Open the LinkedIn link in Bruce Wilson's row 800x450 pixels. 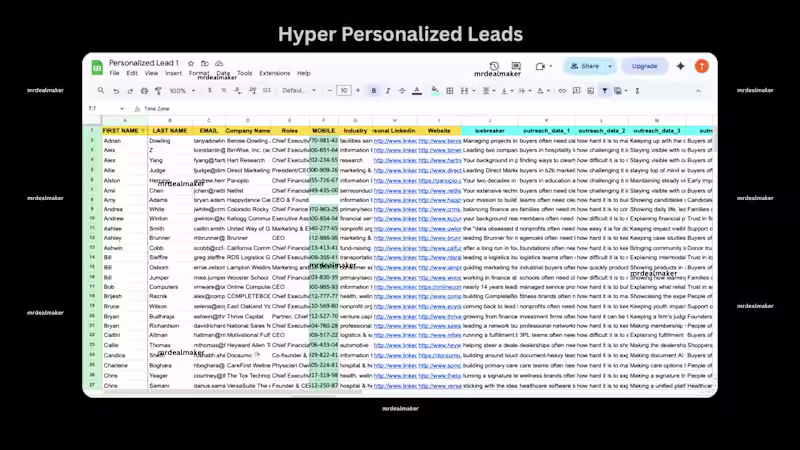(x=395, y=307)
